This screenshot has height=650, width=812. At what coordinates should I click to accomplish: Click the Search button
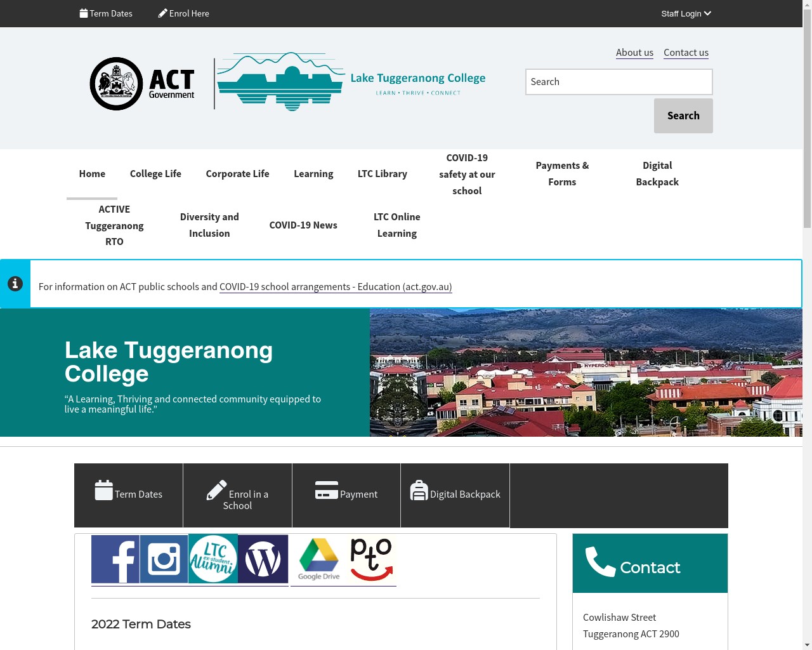[683, 116]
